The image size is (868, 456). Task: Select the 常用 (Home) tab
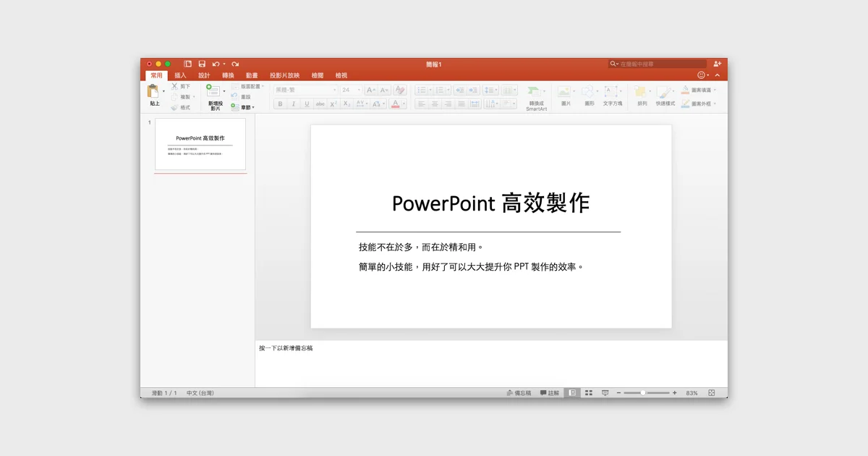pyautogui.click(x=156, y=75)
